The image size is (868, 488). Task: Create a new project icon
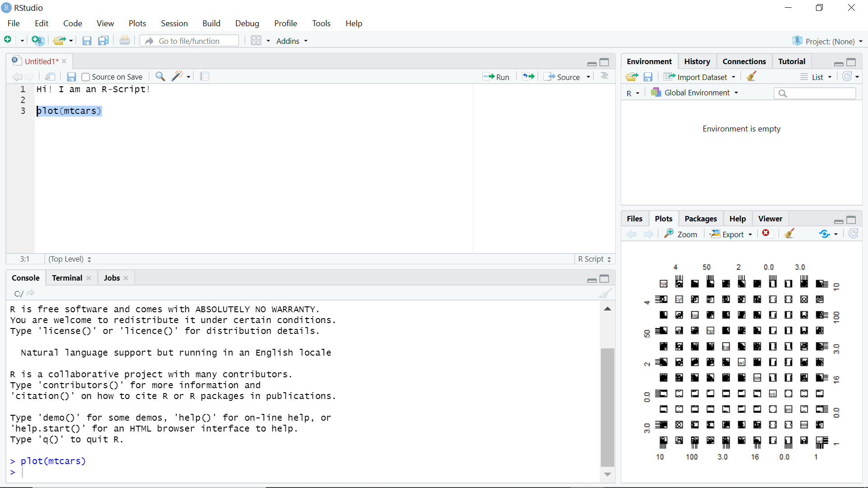[38, 41]
